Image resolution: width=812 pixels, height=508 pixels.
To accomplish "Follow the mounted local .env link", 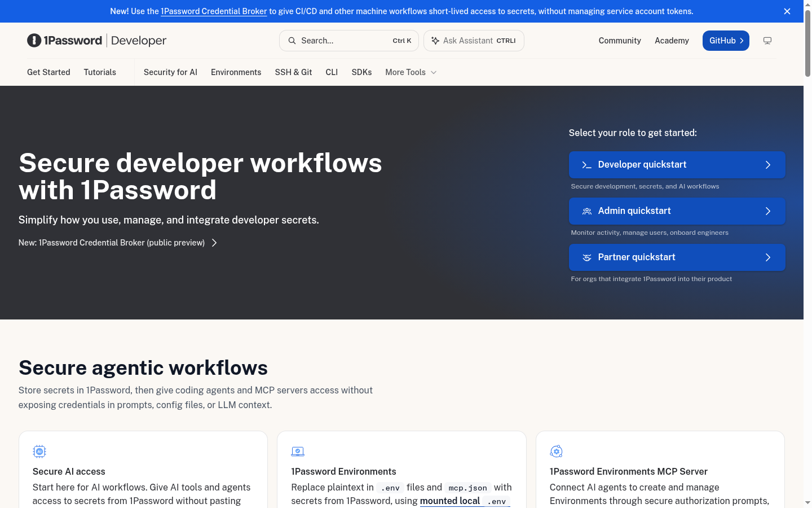I will coord(465,501).
